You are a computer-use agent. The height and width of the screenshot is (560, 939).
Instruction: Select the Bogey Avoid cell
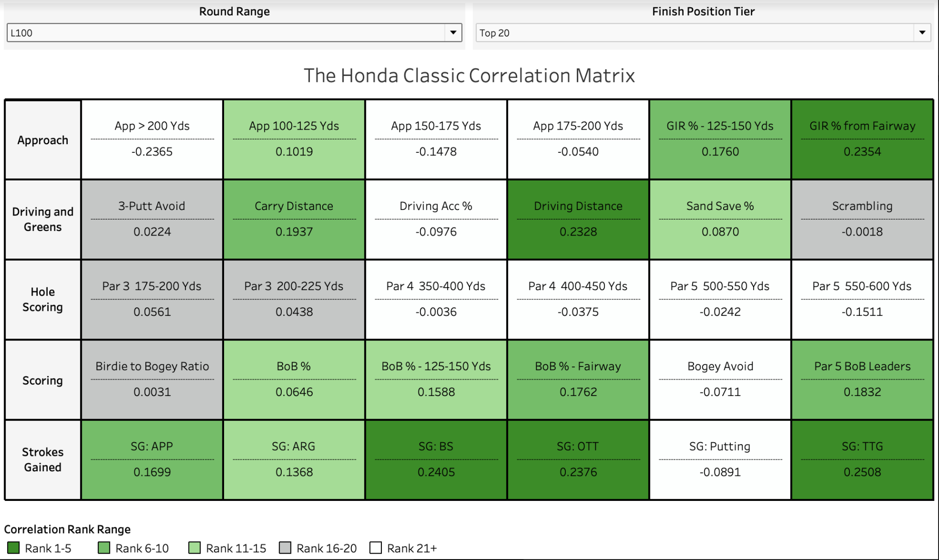[x=720, y=380]
